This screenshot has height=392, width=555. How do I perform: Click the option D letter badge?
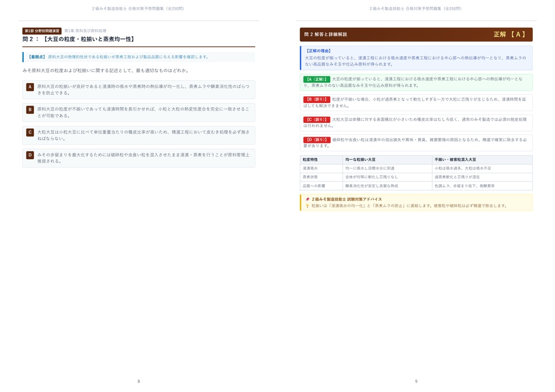[30, 155]
